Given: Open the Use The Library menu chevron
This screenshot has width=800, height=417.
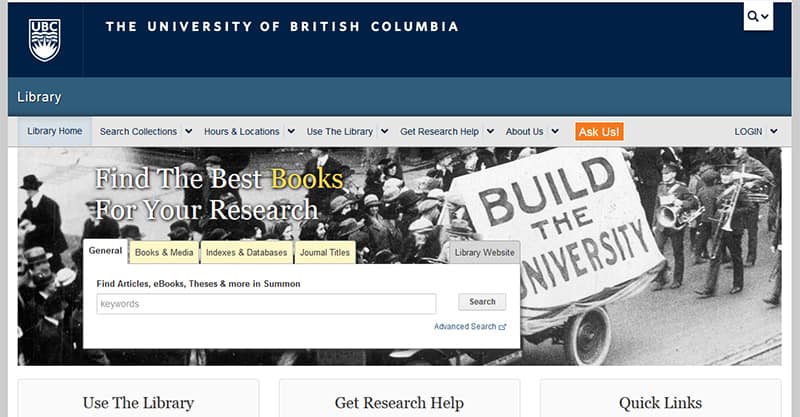Looking at the screenshot, I should pos(385,131).
